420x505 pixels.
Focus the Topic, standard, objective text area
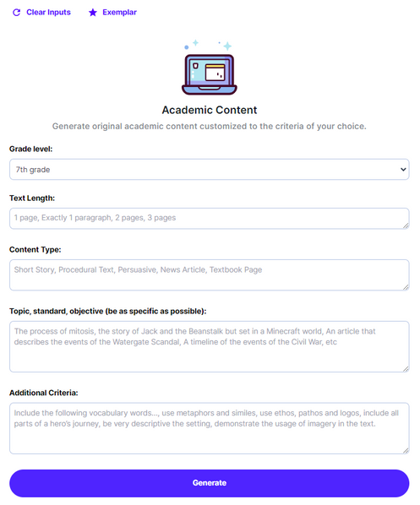tap(210, 346)
